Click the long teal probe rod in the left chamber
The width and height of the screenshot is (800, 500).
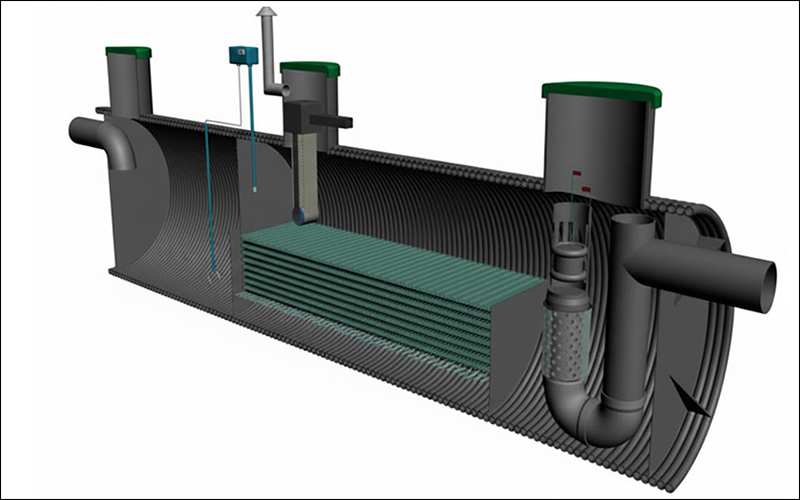210,201
